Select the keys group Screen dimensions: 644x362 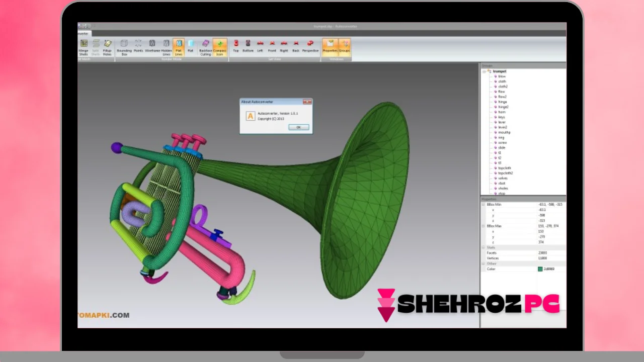pos(502,117)
